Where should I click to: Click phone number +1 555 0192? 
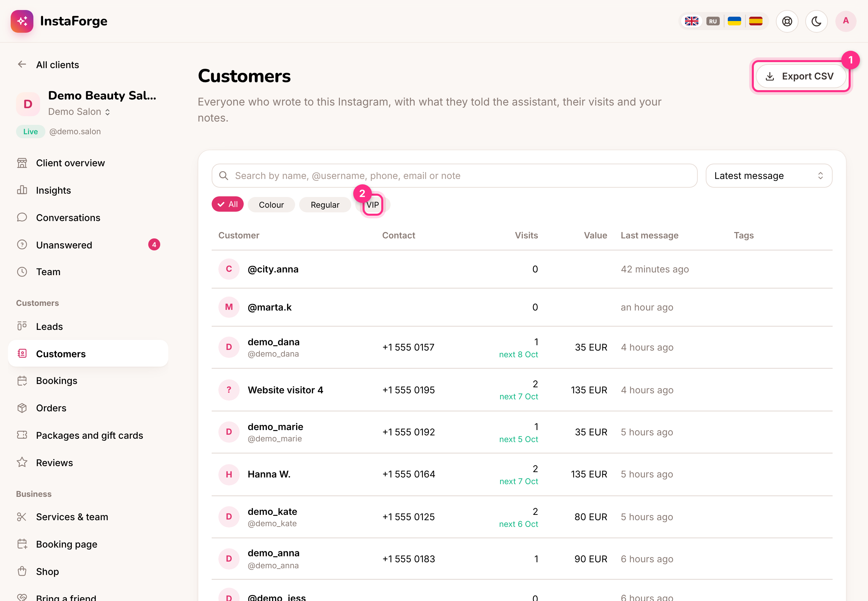tap(408, 432)
